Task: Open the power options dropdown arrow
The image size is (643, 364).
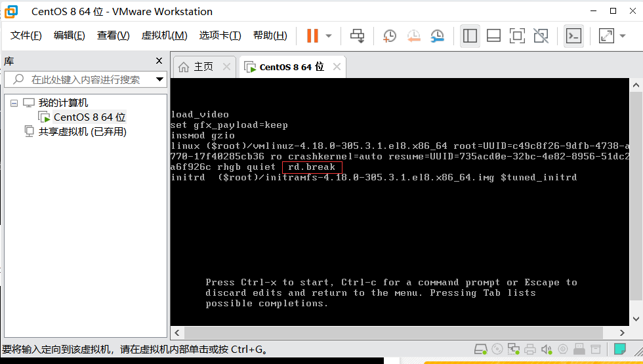Action: click(329, 36)
